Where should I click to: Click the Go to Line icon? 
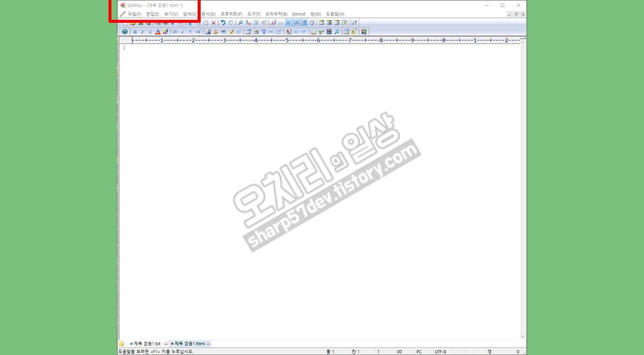pos(264,23)
